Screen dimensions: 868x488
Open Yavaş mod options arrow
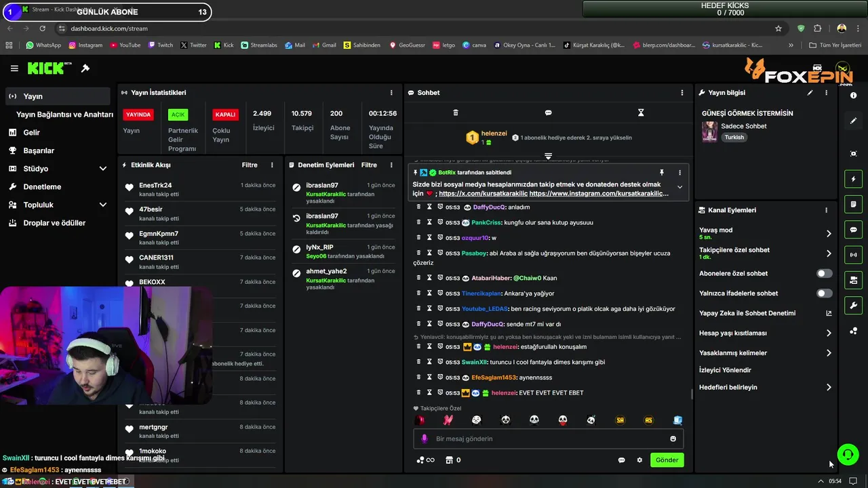click(829, 234)
